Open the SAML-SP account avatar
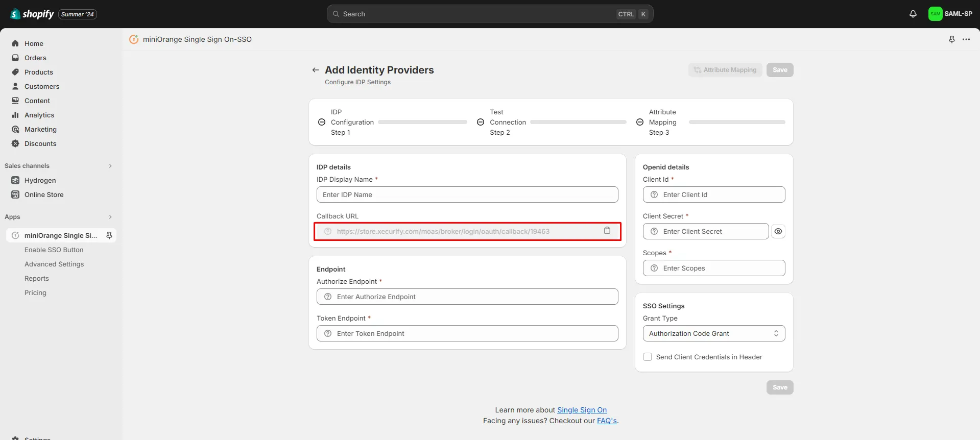980x440 pixels. (935, 14)
